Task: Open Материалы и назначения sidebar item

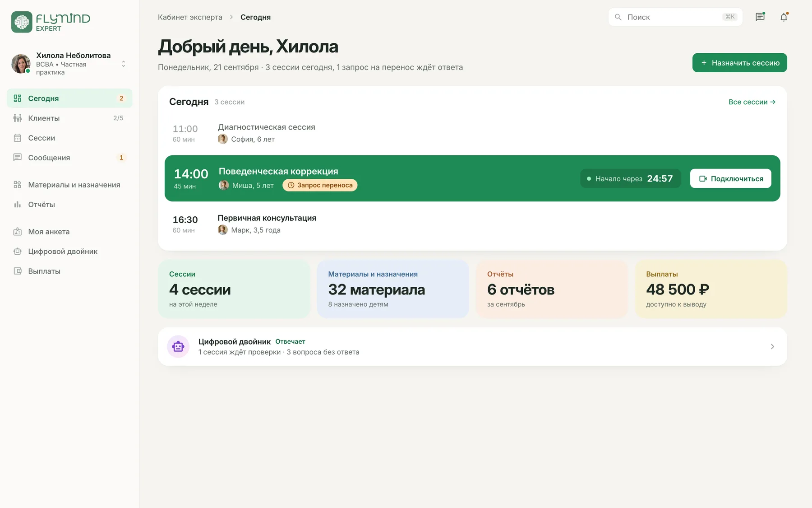Action: coord(69,185)
